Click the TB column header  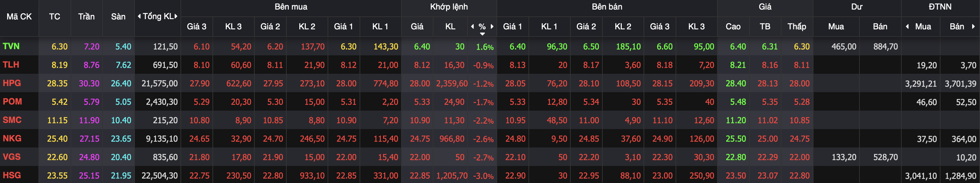[x=765, y=26]
